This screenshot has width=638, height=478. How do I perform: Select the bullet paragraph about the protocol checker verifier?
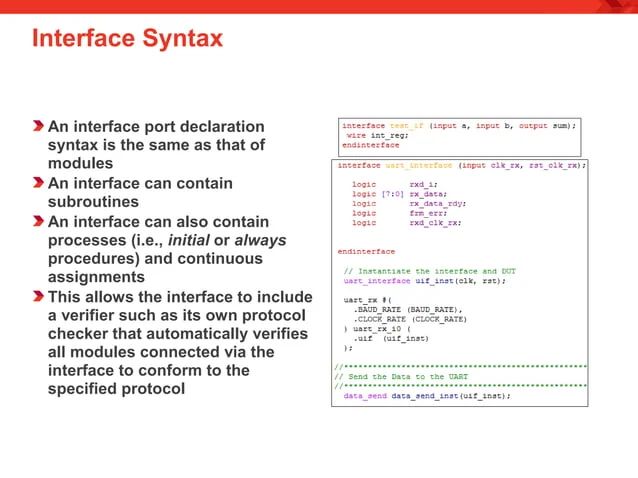pyautogui.click(x=180, y=343)
